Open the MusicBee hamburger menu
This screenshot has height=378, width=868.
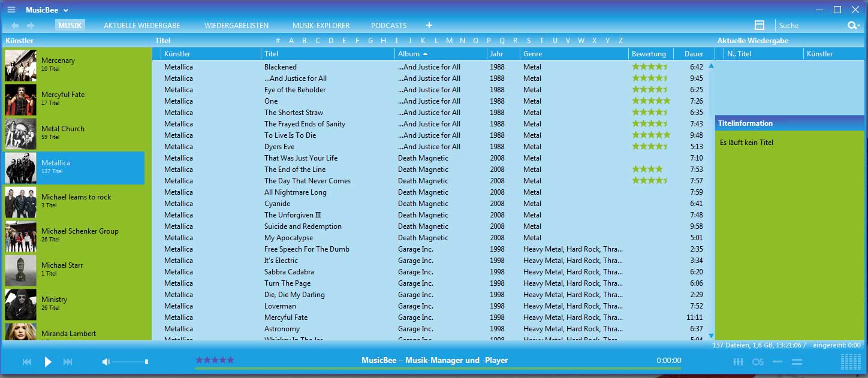click(11, 10)
